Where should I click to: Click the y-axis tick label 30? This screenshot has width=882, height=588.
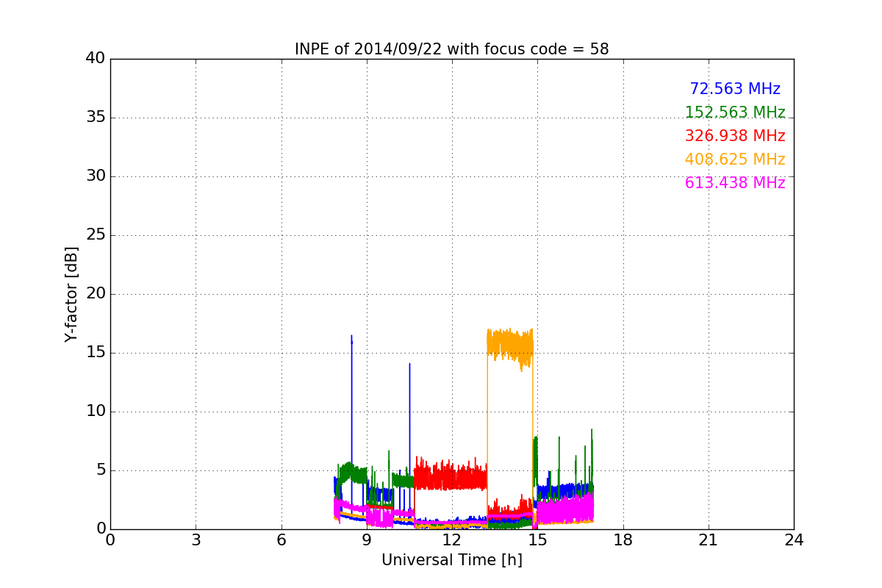pyautogui.click(x=96, y=176)
